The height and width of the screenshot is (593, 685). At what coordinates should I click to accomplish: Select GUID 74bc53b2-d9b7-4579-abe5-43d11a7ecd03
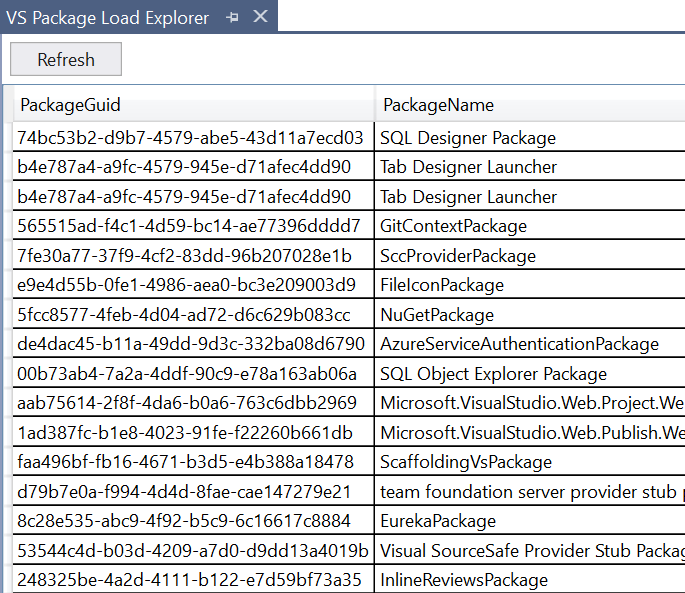click(194, 138)
